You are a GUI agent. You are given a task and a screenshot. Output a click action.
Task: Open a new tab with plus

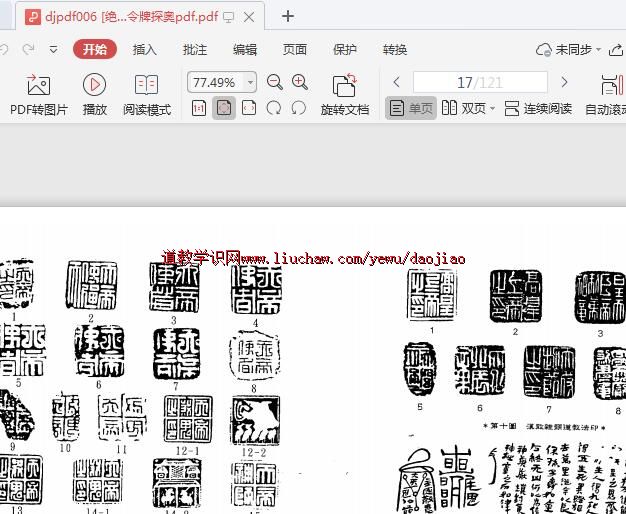(x=287, y=16)
